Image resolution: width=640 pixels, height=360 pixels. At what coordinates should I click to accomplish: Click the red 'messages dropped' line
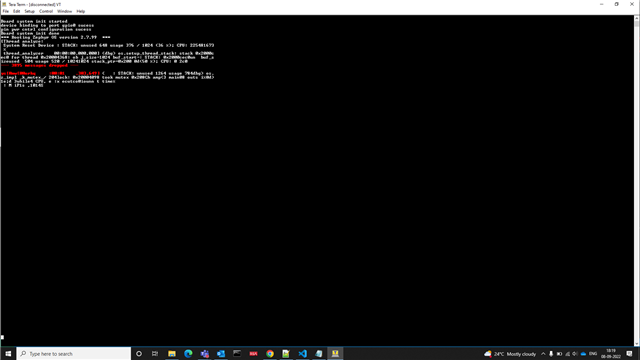(40, 65)
